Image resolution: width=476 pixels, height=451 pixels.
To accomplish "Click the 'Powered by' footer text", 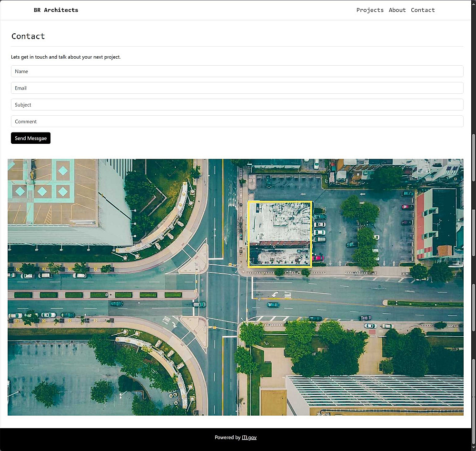I will [228, 437].
